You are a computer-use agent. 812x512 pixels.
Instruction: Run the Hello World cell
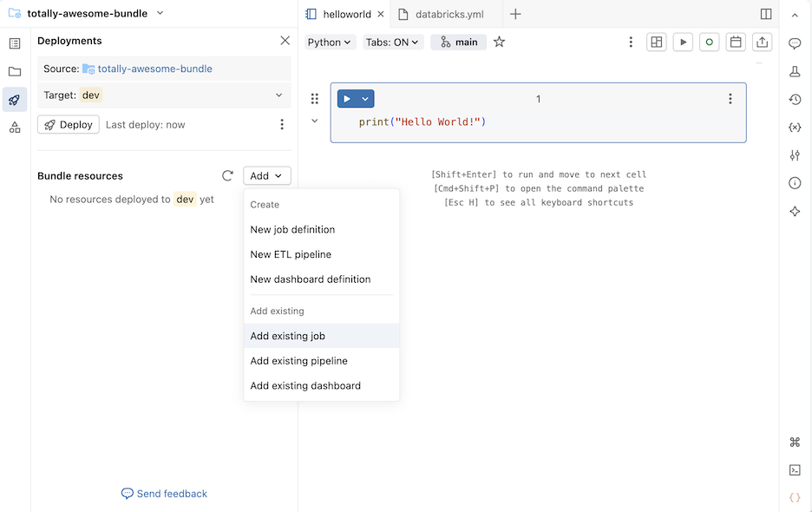[x=347, y=98]
